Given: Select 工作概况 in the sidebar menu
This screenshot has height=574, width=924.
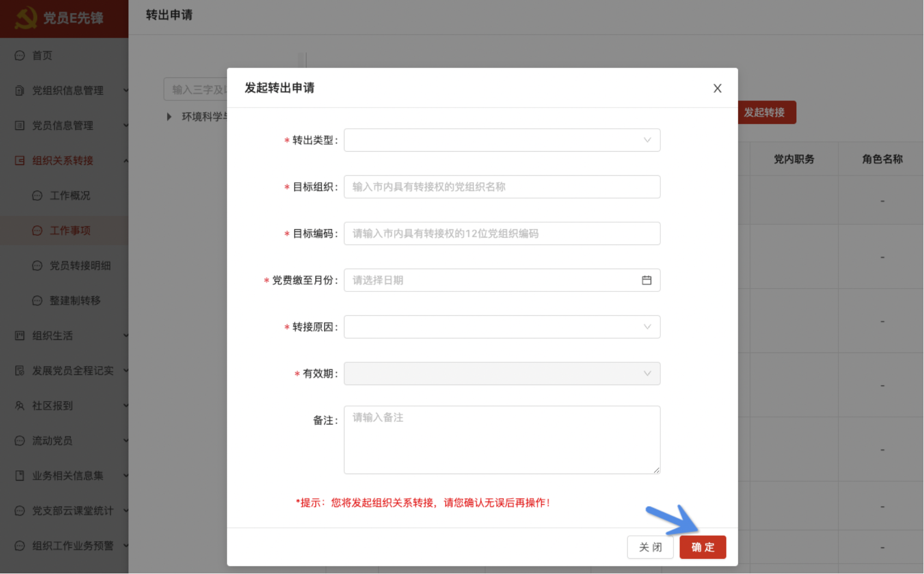Looking at the screenshot, I should point(70,195).
